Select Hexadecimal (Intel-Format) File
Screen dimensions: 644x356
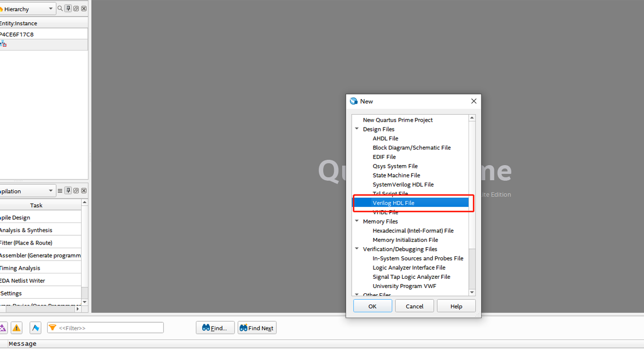tap(413, 231)
